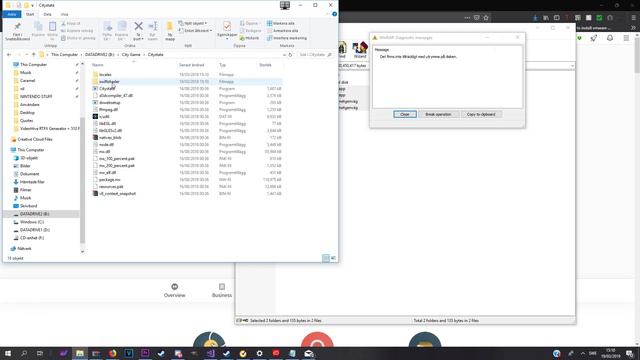Click the WinRAR Wizard toolbar icon
This screenshot has height=360, width=640.
(x=360, y=50)
